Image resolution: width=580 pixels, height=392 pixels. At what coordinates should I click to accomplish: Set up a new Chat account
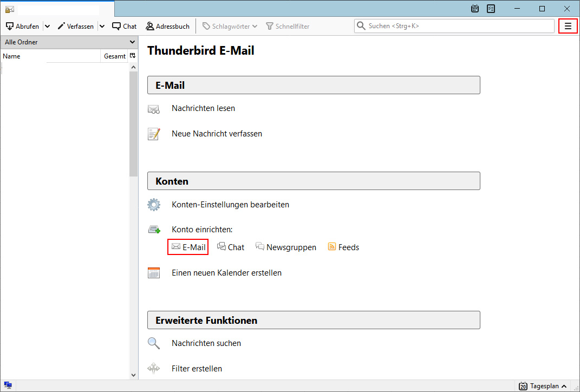(x=231, y=247)
